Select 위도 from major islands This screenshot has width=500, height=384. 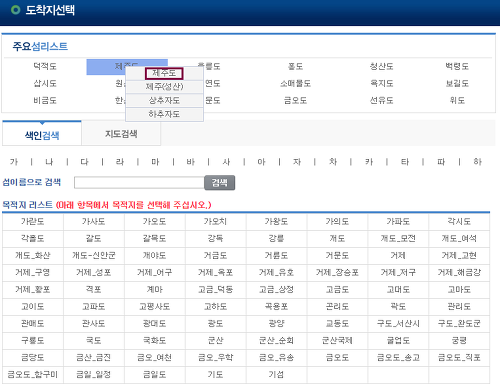[x=457, y=100]
